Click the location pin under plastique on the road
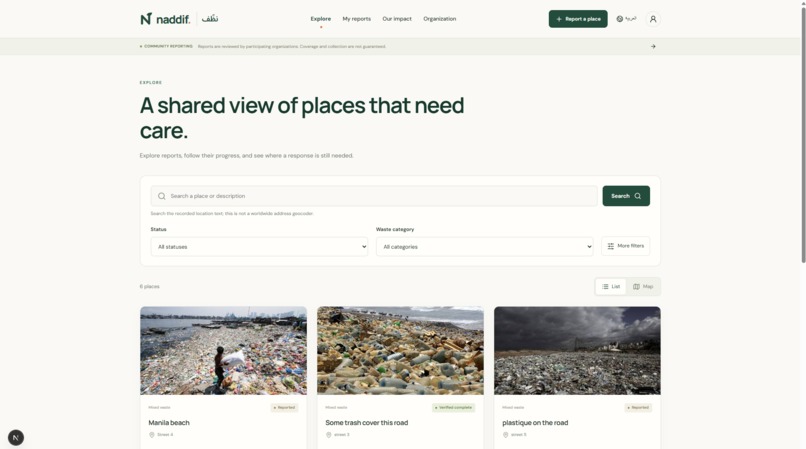The image size is (806, 449). (x=505, y=435)
